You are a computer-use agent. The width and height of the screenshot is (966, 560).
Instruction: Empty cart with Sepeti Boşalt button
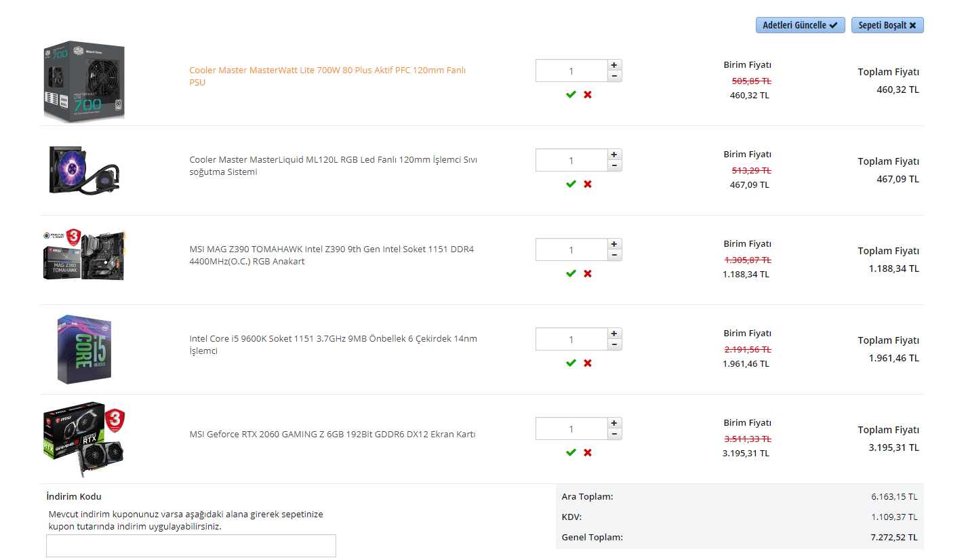[887, 25]
